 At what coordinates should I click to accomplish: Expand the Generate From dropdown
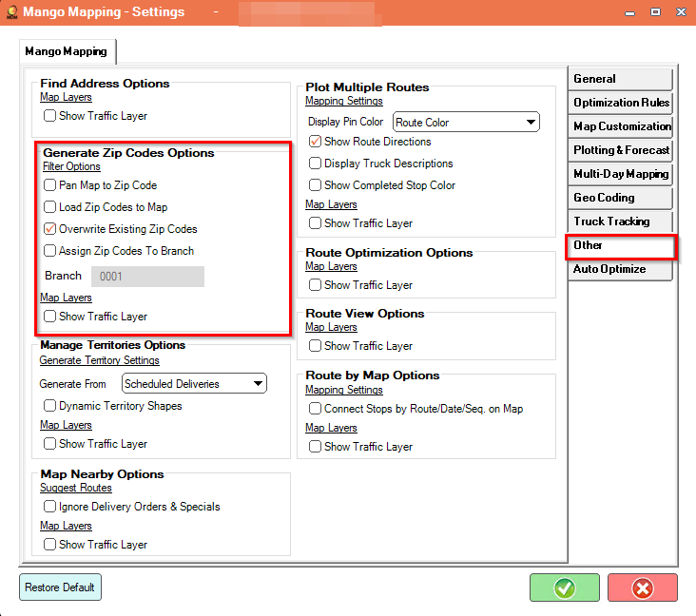pyautogui.click(x=194, y=383)
